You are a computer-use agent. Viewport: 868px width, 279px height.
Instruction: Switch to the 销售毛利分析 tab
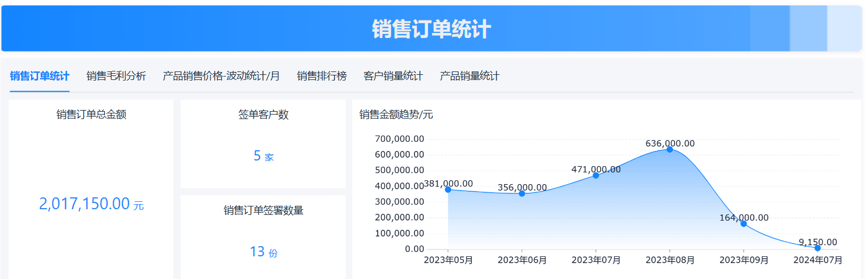click(x=116, y=76)
